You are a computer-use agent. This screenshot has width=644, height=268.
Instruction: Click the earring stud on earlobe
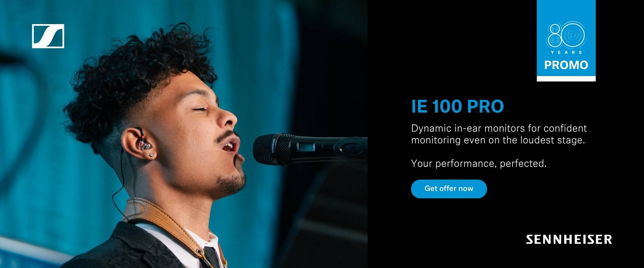[x=152, y=155]
